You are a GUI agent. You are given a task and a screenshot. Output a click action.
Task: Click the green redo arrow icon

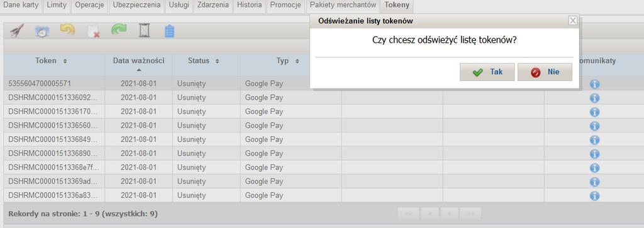coord(119,30)
